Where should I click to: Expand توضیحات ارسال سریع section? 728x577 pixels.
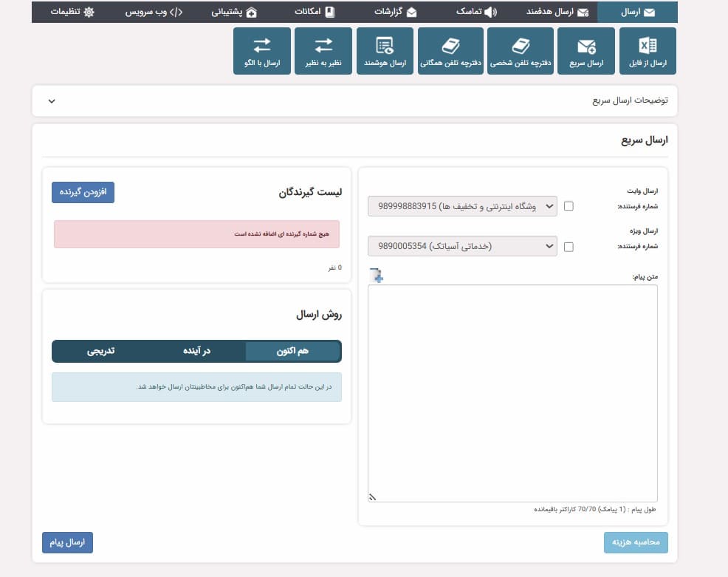tap(51, 101)
